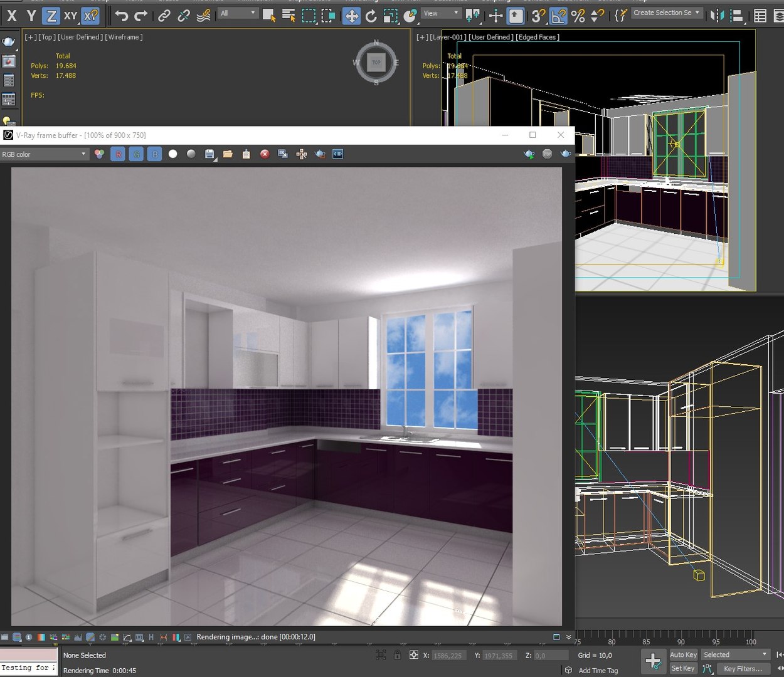The image size is (784, 677).
Task: Click Bind to Space Warp icon
Action: (203, 16)
